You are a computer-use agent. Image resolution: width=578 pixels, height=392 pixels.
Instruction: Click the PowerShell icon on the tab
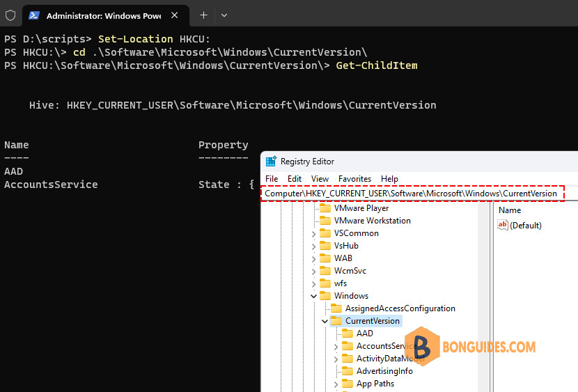pos(34,15)
